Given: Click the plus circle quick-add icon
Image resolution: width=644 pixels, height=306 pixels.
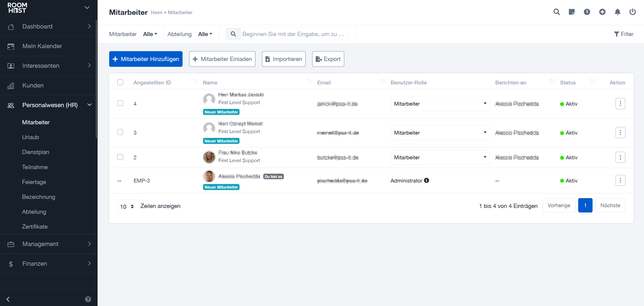Looking at the screenshot, I should (602, 12).
